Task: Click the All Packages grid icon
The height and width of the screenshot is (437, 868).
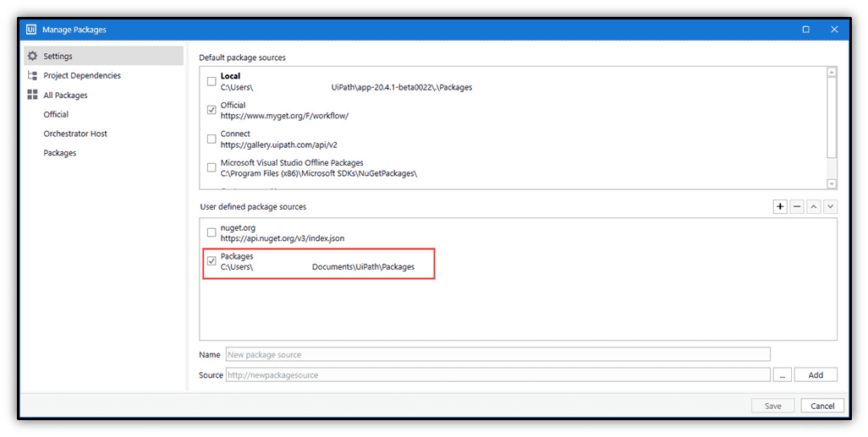Action: coord(33,95)
